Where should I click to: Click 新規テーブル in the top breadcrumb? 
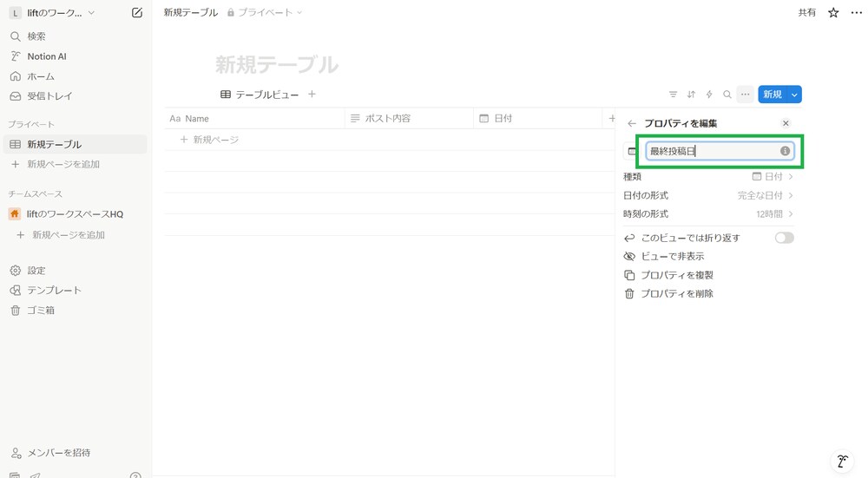(x=190, y=12)
